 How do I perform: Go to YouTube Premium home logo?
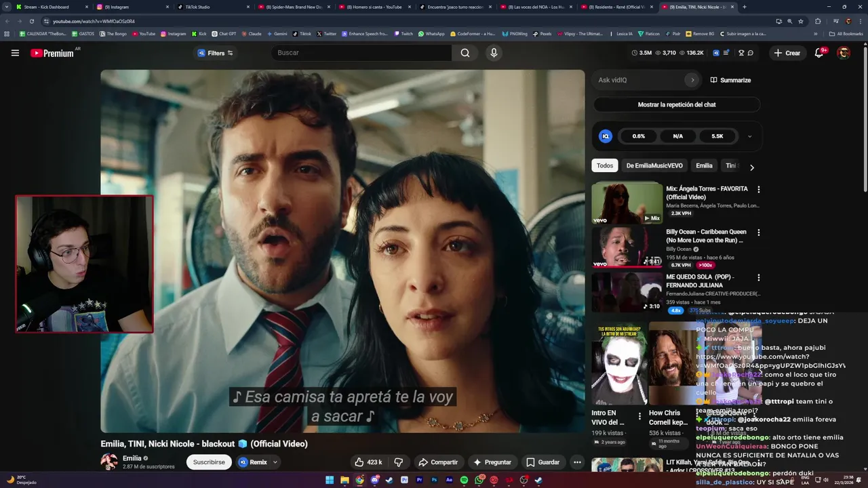coord(53,53)
